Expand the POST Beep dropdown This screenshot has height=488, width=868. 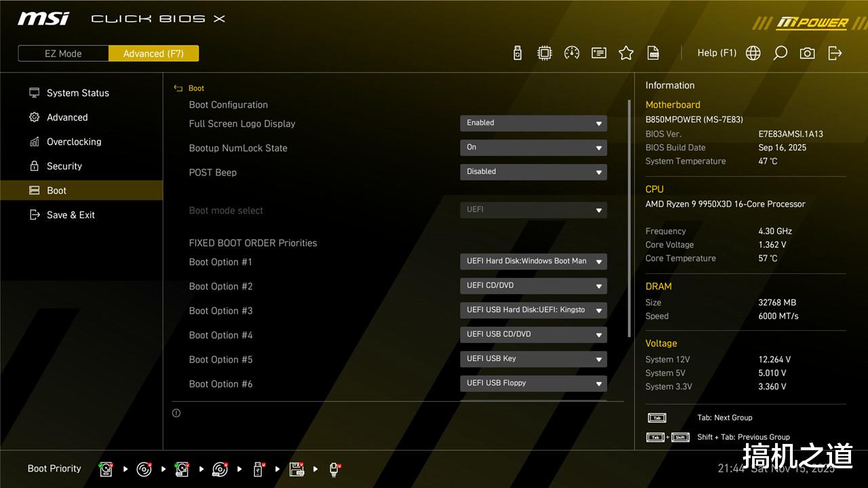[x=533, y=172]
